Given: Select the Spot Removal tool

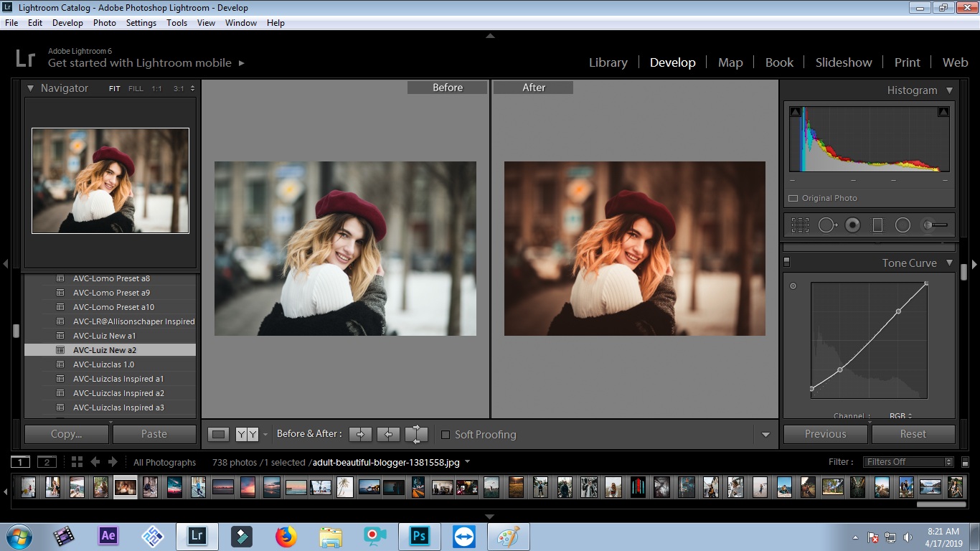Looking at the screenshot, I should pos(826,225).
